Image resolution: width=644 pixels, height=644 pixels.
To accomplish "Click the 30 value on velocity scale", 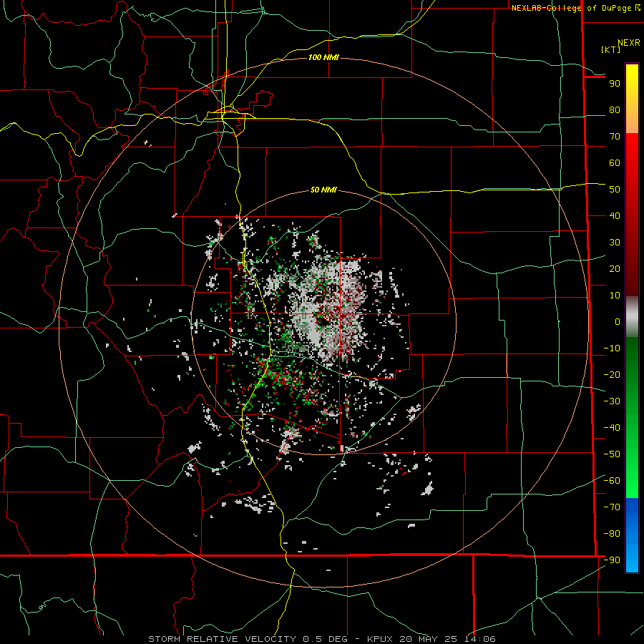I will click(615, 243).
